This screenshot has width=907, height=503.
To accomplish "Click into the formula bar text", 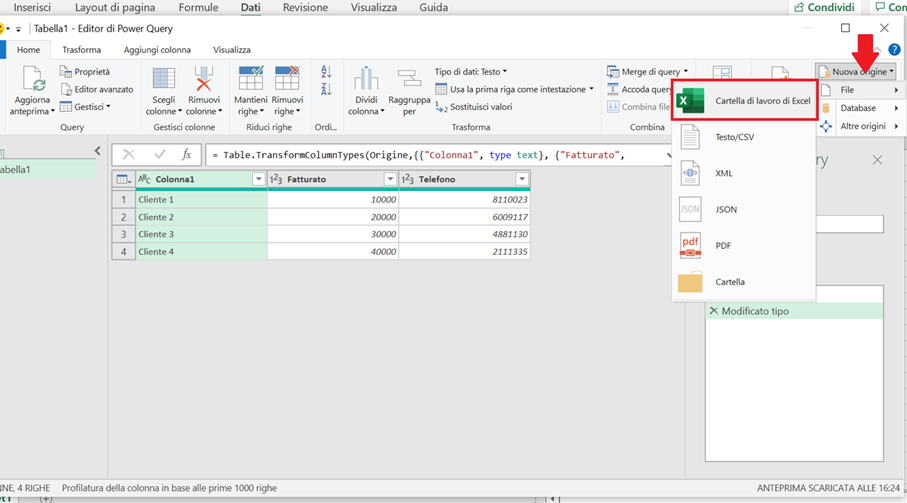I will click(440, 155).
